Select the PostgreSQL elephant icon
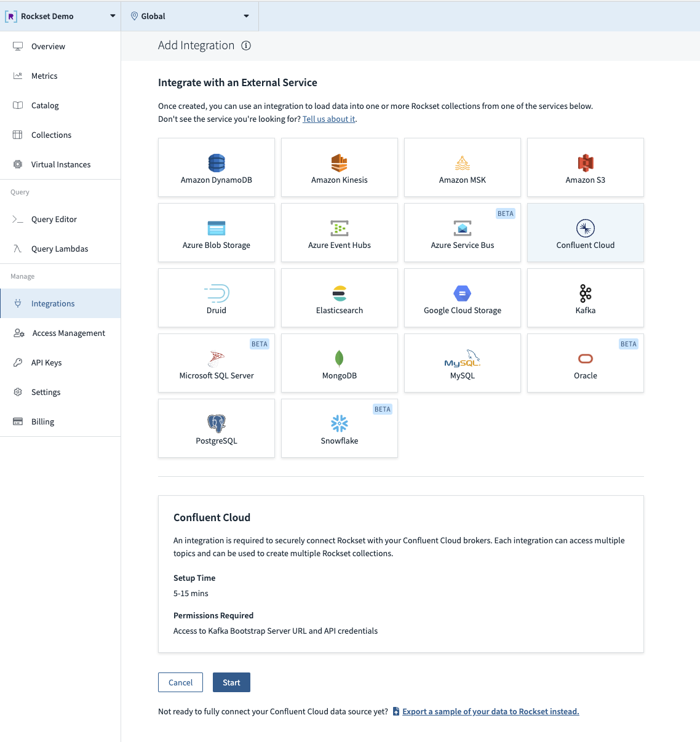Image resolution: width=700 pixels, height=742 pixels. click(217, 424)
